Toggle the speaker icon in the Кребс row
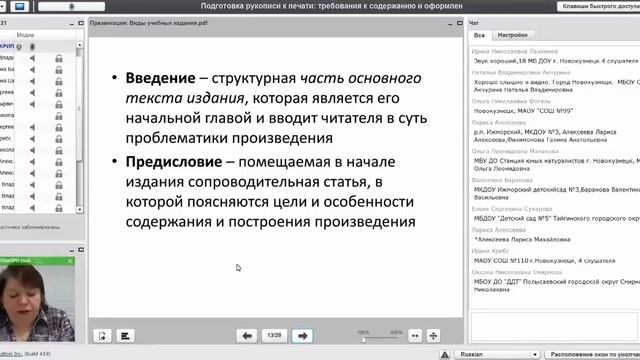Screen dimensions: 640x360 click(x=32, y=139)
